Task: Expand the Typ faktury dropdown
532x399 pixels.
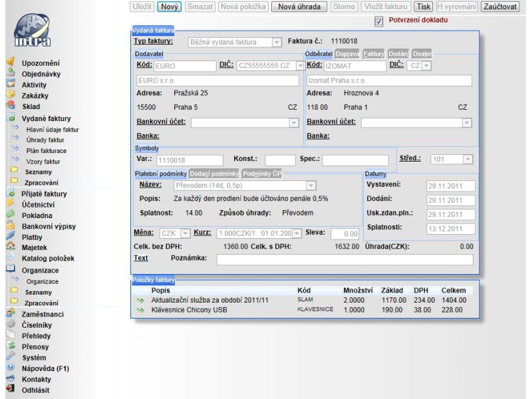Action: click(277, 42)
